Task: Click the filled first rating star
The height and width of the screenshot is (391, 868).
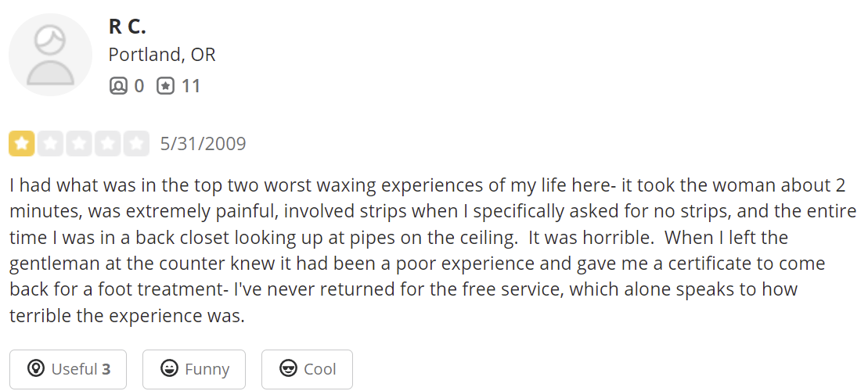Action: [21, 144]
